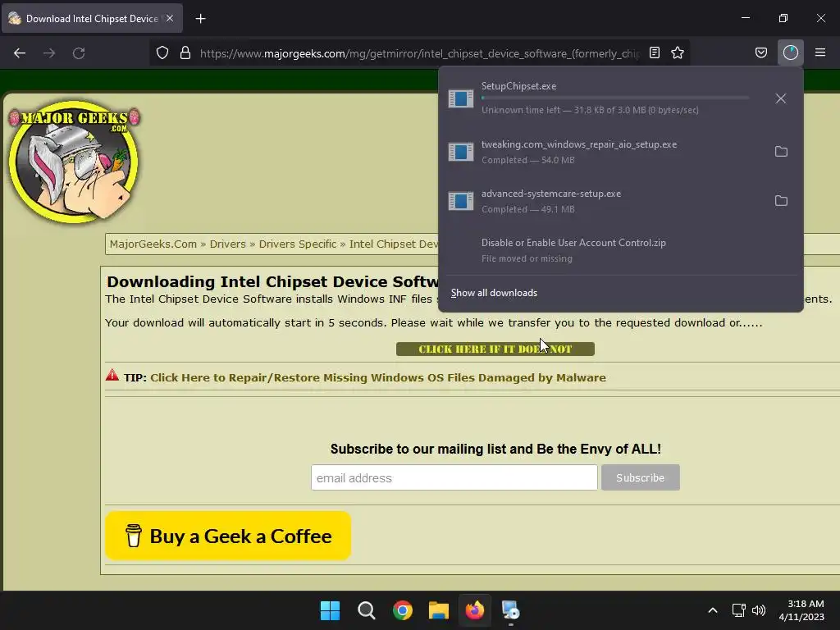
Task: Click the Subscribe button
Action: pos(640,477)
